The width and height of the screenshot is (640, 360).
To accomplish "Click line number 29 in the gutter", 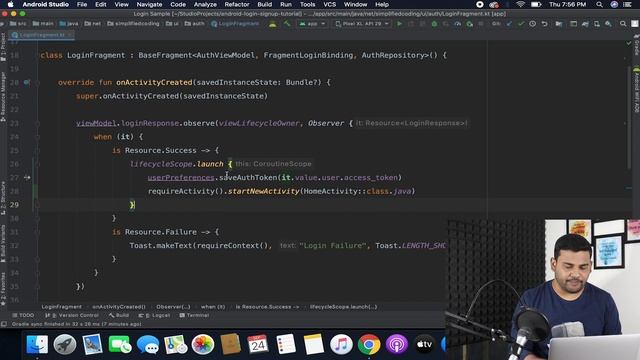I will pos(14,205).
